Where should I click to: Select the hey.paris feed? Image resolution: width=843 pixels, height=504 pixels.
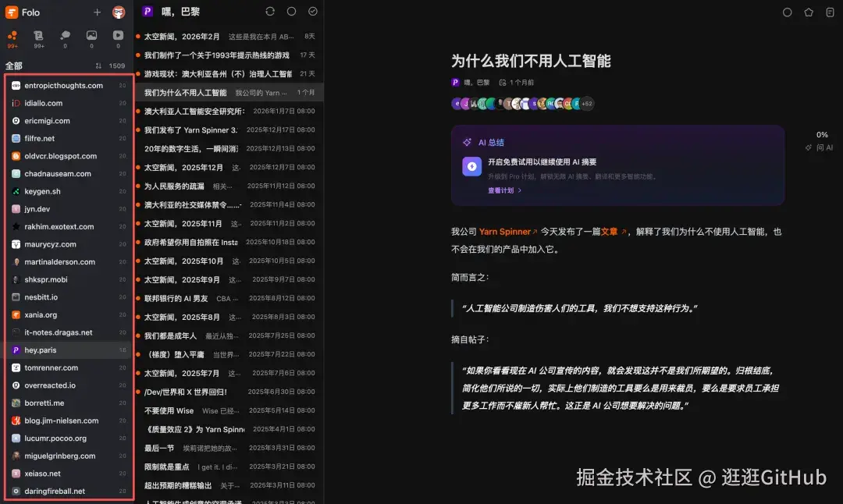68,350
